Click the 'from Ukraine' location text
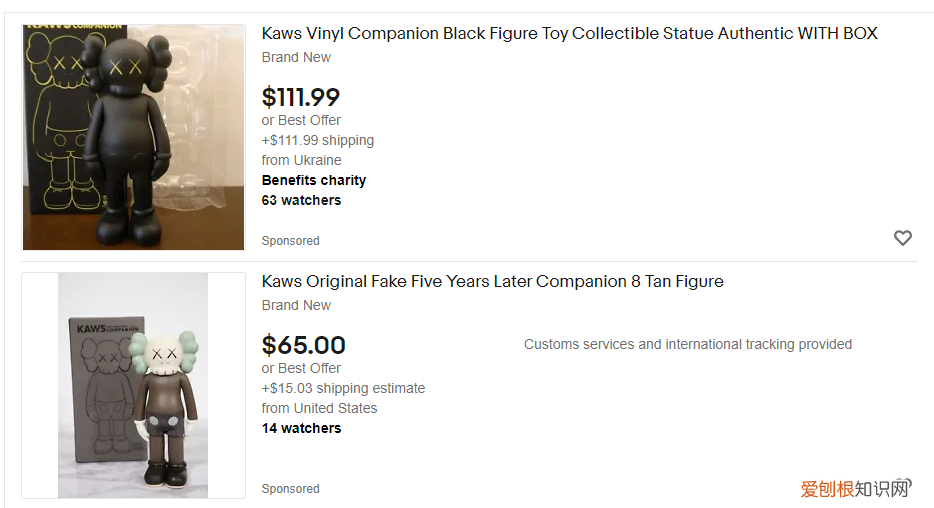 pyautogui.click(x=301, y=160)
